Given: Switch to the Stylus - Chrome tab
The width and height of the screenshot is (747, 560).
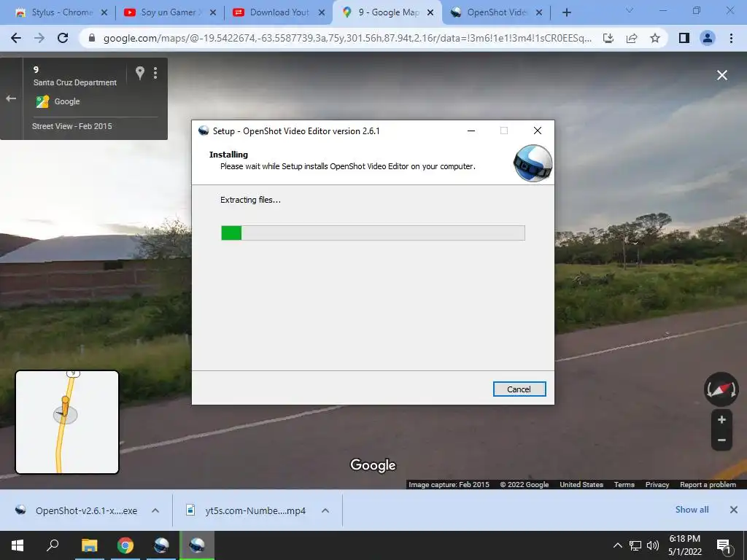Looking at the screenshot, I should pos(62,12).
